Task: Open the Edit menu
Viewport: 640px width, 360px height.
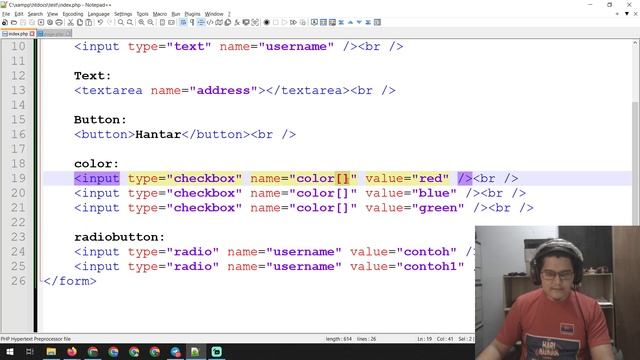Action: (x=19, y=14)
